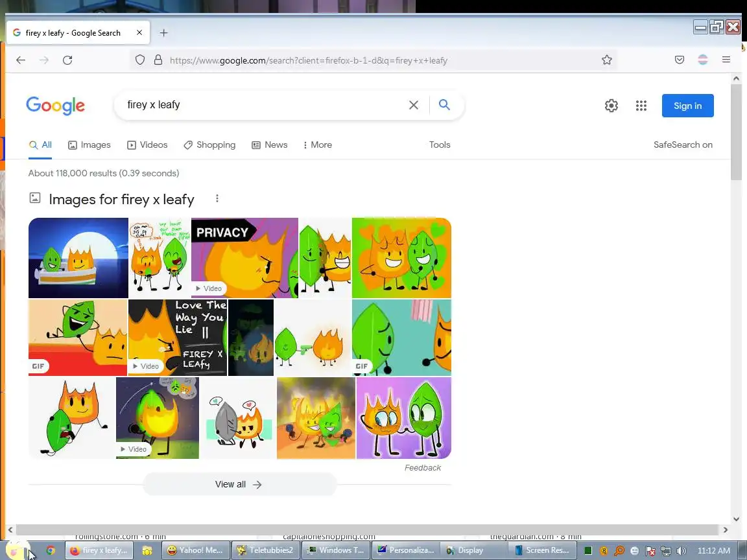Click the orange magnifier tray icon
The width and height of the screenshot is (747, 560).
coord(619,551)
